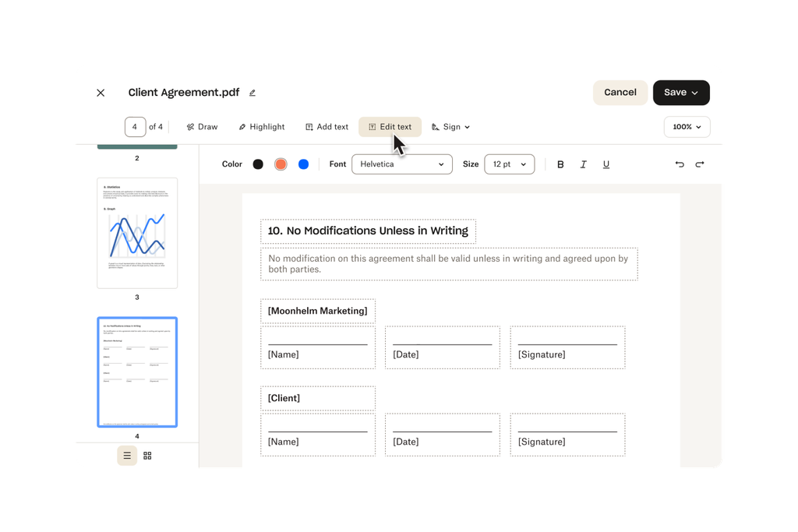798x532 pixels.
Task: Select the red color swatch
Action: coord(280,164)
